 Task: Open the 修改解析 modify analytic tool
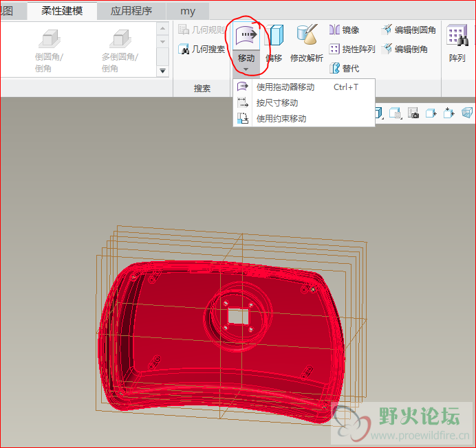pyautogui.click(x=307, y=44)
